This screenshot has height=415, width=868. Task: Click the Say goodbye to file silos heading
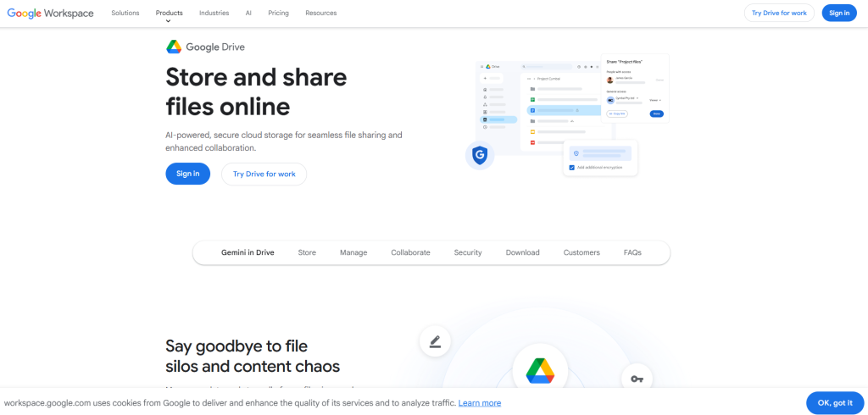tap(253, 357)
